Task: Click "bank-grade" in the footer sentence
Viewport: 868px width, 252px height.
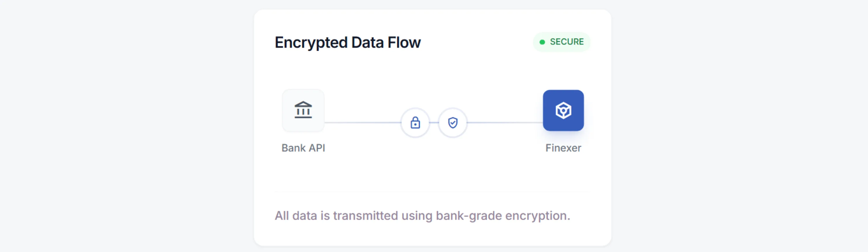Action: pyautogui.click(x=468, y=216)
